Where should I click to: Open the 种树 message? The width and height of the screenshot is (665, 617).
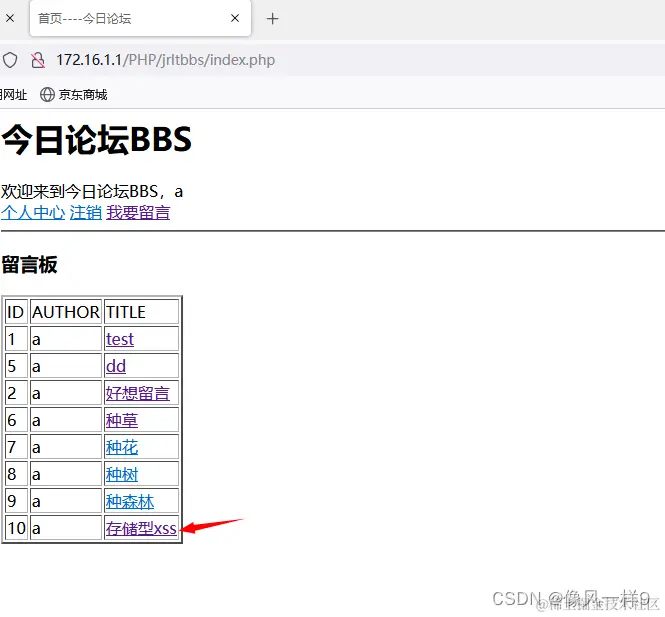[x=122, y=474]
